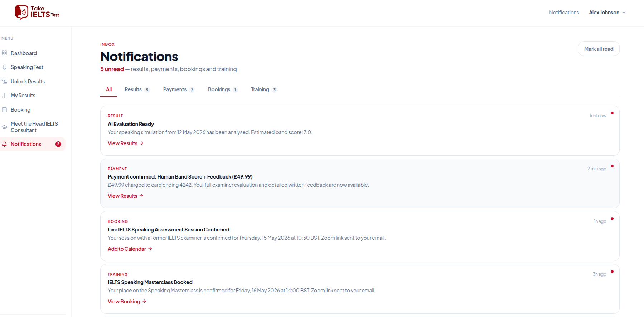Click the Unlock Results icon in sidebar

click(4, 82)
